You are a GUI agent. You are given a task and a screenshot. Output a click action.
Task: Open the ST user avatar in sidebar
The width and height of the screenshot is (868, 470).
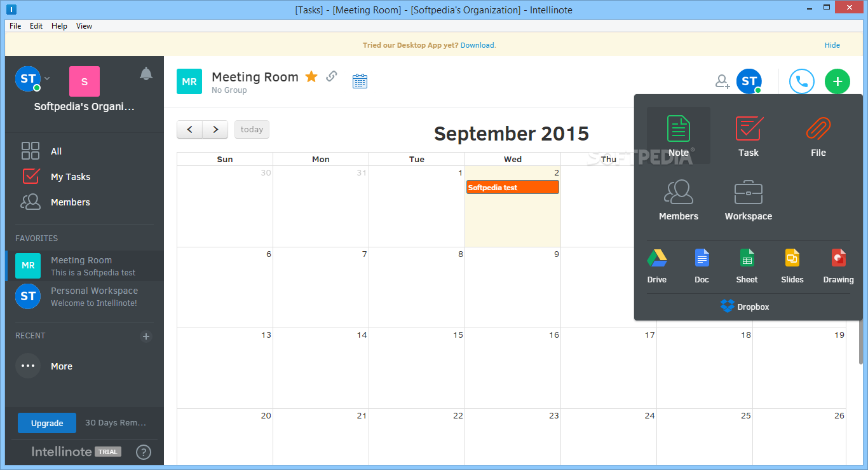(28, 79)
